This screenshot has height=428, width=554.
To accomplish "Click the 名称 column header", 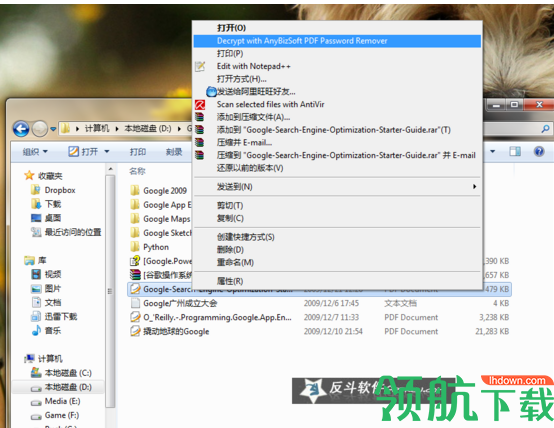I will [x=137, y=171].
